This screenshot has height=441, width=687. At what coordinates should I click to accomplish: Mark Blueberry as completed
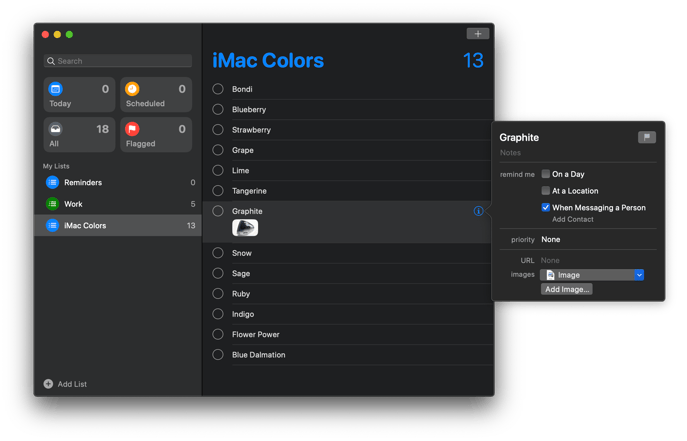(218, 109)
